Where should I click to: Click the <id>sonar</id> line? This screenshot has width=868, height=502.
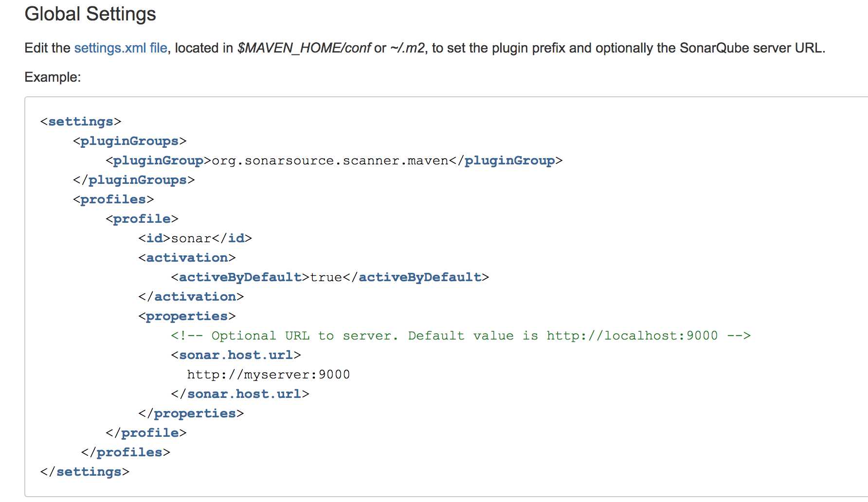tap(195, 238)
